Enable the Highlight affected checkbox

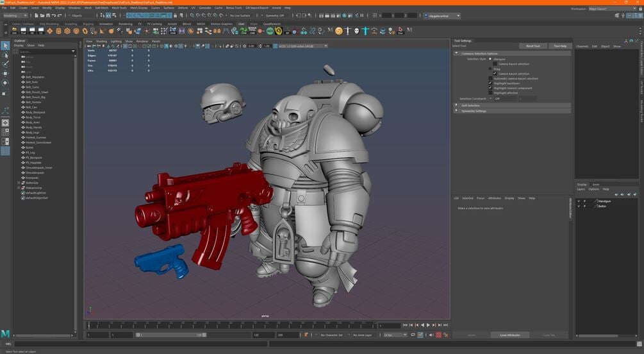490,93
